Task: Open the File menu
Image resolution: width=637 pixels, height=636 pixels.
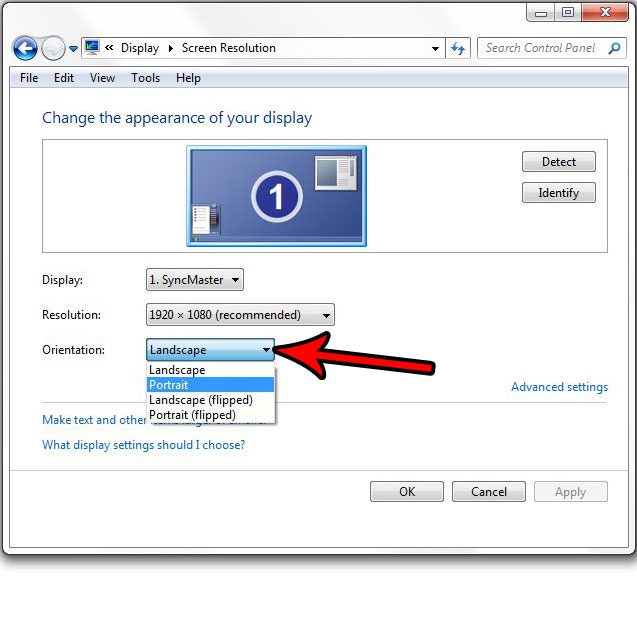Action: point(29,78)
